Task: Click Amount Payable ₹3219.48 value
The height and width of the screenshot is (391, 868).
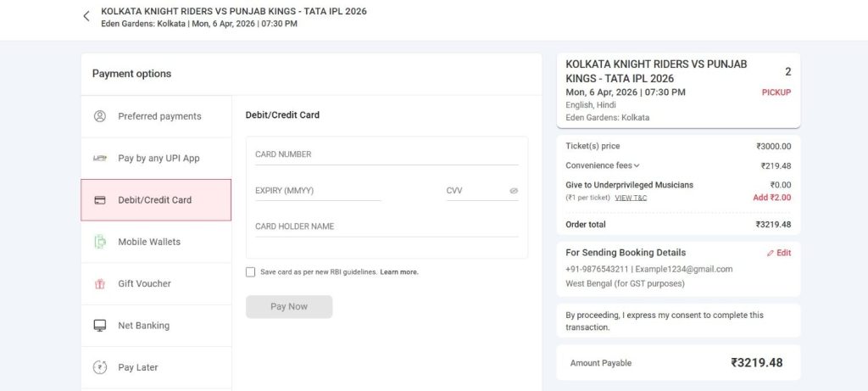Action: coord(757,363)
